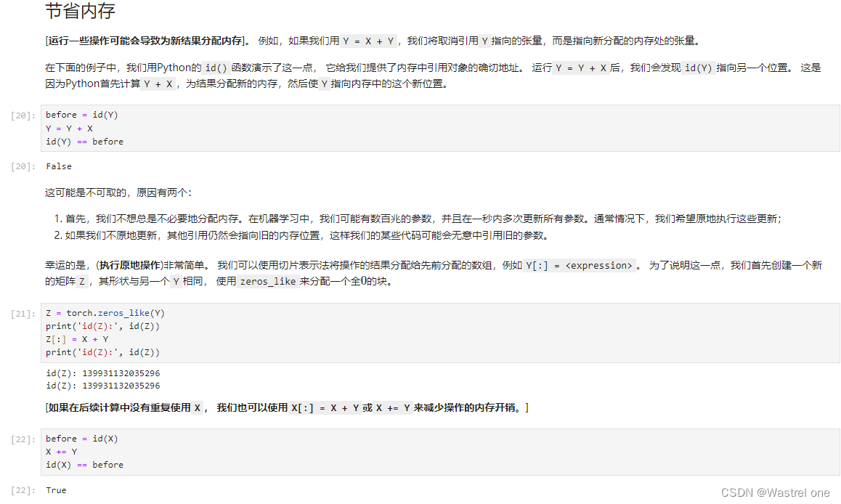Viewport: 841px width, 504px height.
Task: Click the cell label [22]
Action: click(21, 438)
